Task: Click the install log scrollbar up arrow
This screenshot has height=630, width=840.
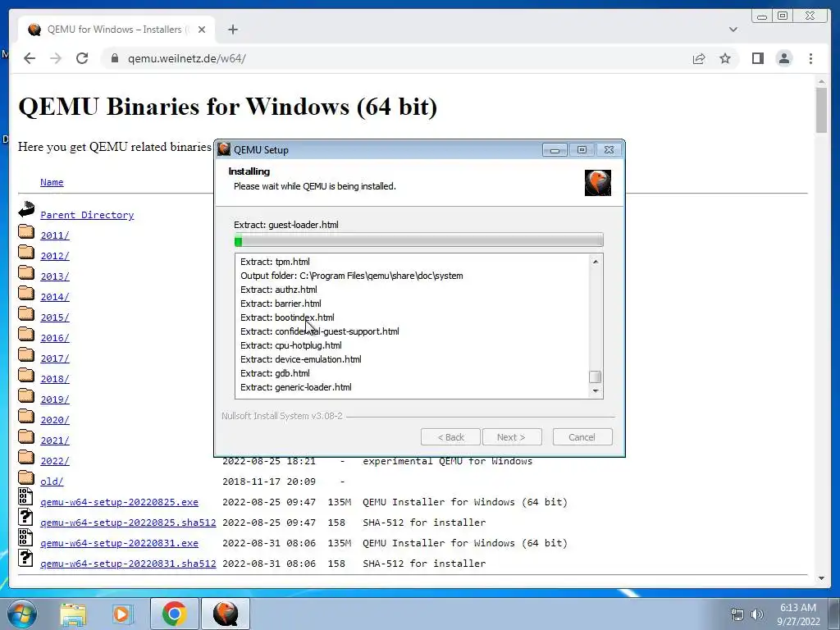Action: [x=596, y=262]
